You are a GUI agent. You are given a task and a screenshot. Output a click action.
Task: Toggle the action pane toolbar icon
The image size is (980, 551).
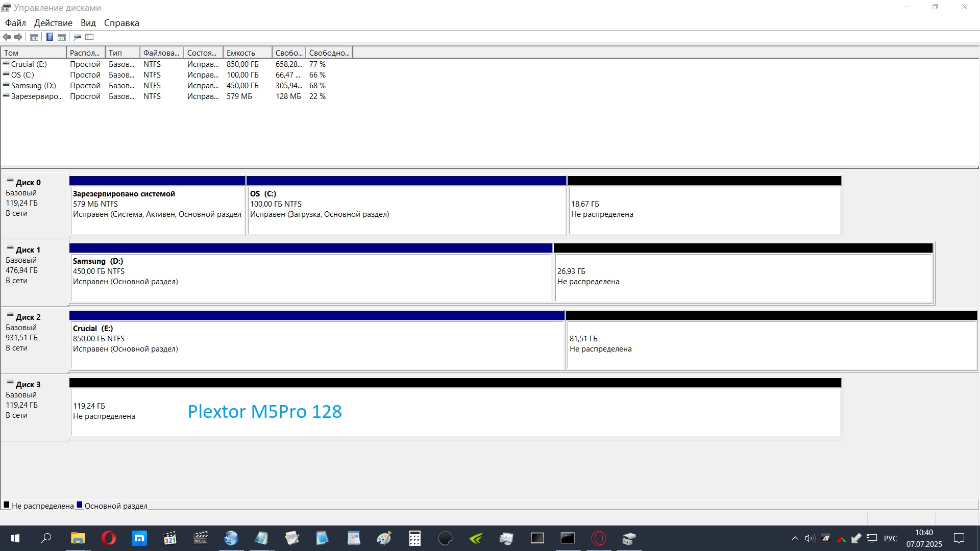pos(62,37)
